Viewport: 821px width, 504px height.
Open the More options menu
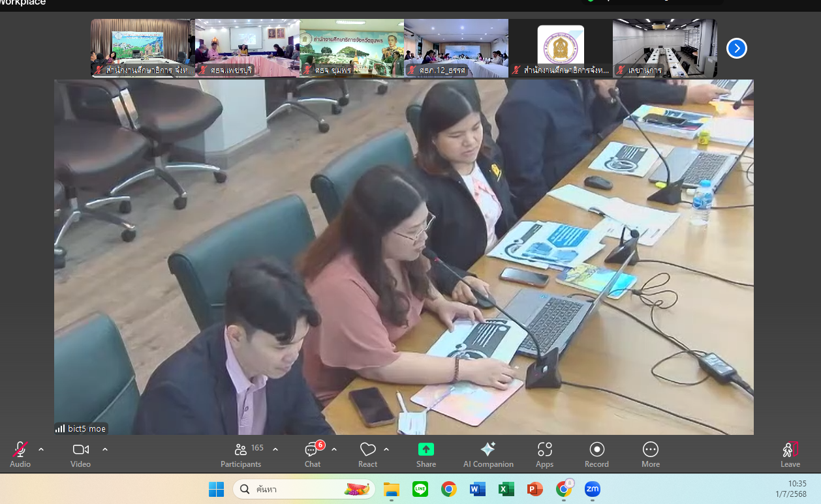coord(651,454)
